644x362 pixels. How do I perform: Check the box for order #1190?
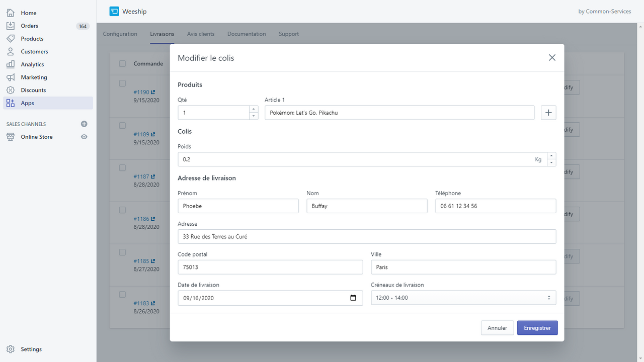point(122,83)
